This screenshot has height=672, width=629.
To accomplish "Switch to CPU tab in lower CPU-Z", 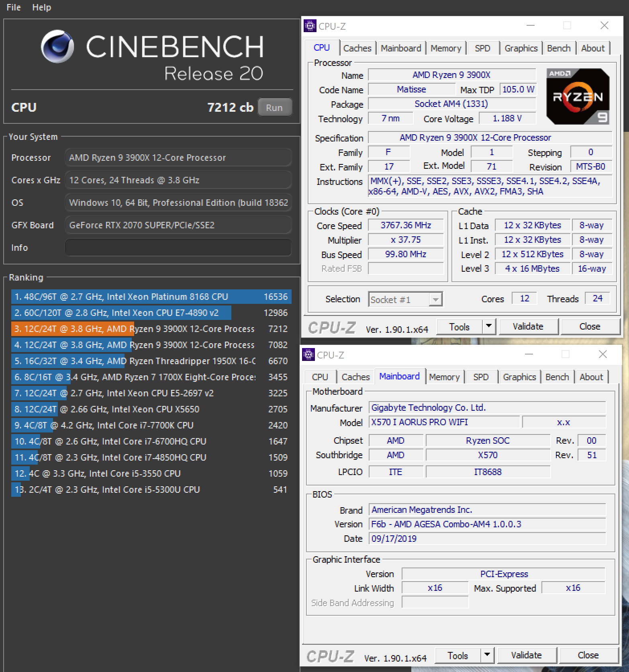I will pos(320,377).
